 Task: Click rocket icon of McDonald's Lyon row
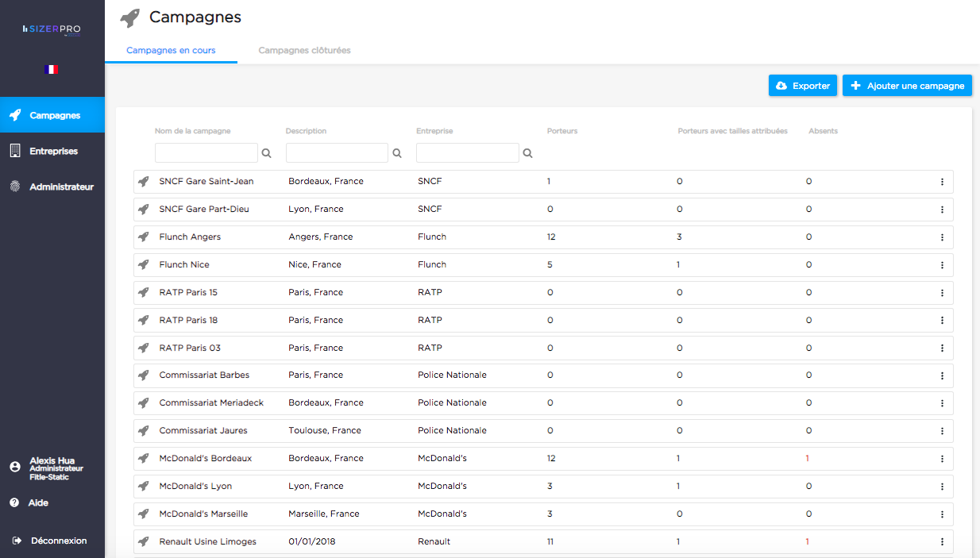click(143, 487)
